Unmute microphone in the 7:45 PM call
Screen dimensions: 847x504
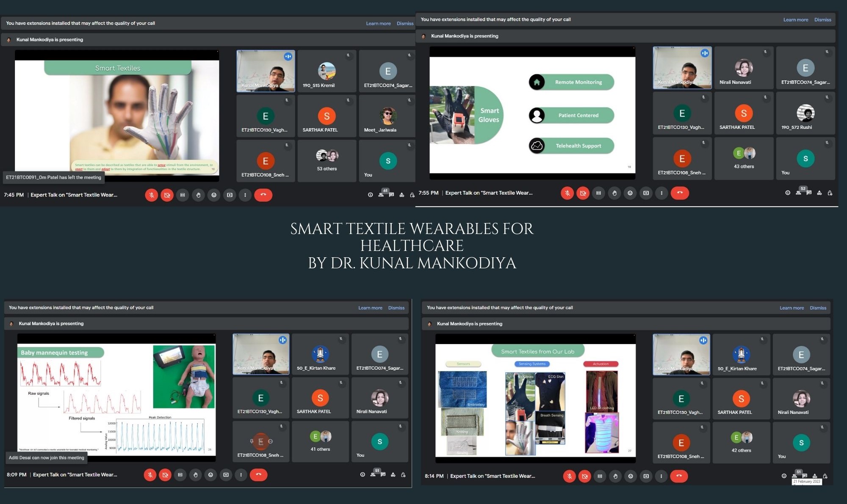pyautogui.click(x=151, y=195)
